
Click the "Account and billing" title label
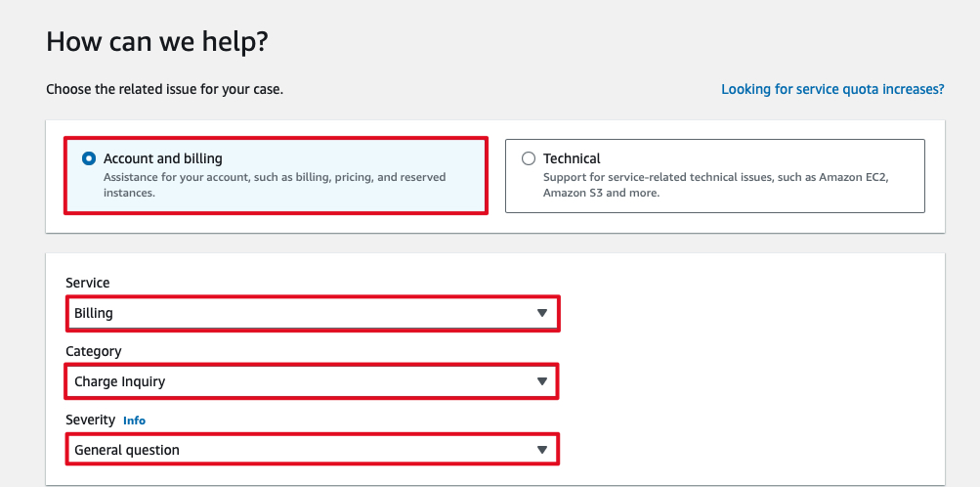163,158
